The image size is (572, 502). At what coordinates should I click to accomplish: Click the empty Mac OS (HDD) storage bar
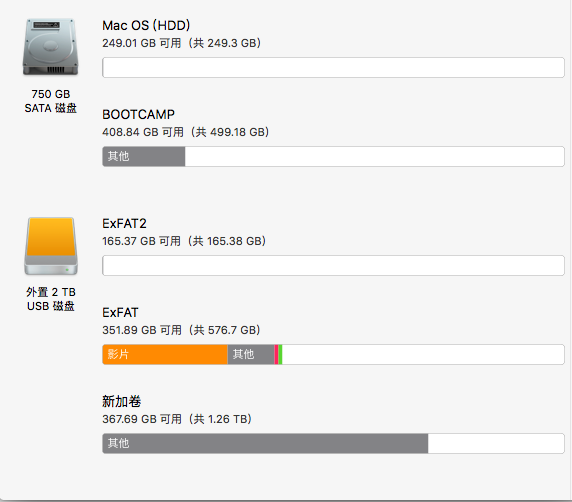(333, 67)
